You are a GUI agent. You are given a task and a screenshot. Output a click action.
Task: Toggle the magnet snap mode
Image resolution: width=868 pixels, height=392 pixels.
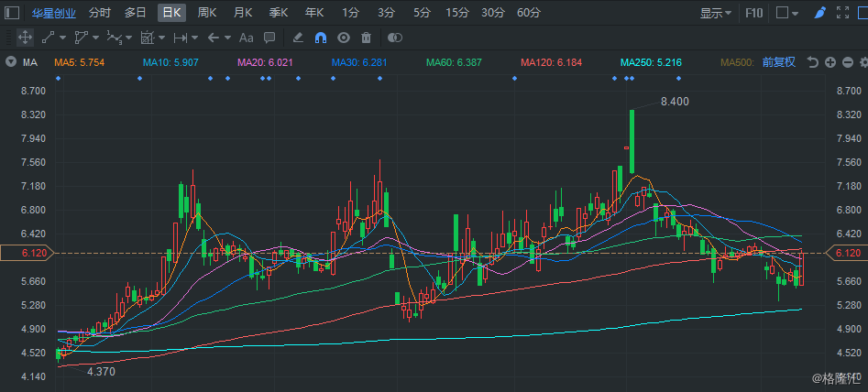click(x=321, y=38)
